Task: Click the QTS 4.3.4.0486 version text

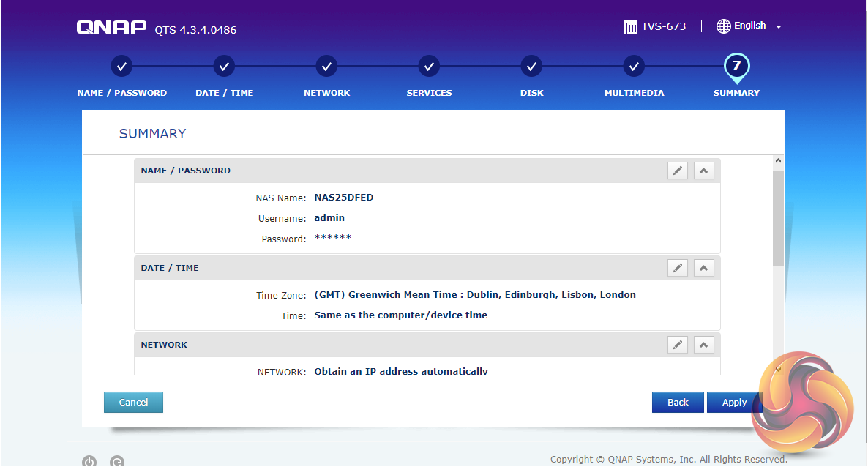Action: (x=195, y=30)
